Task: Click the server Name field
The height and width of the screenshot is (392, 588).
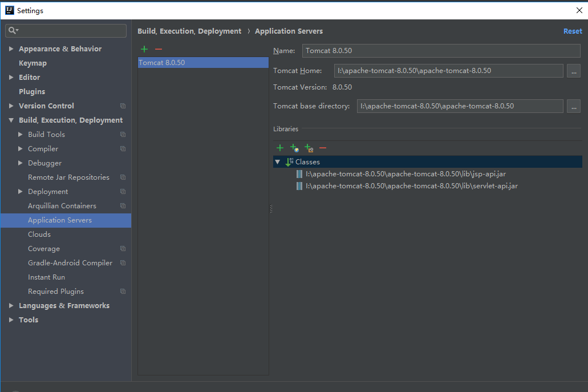Action: (x=441, y=51)
